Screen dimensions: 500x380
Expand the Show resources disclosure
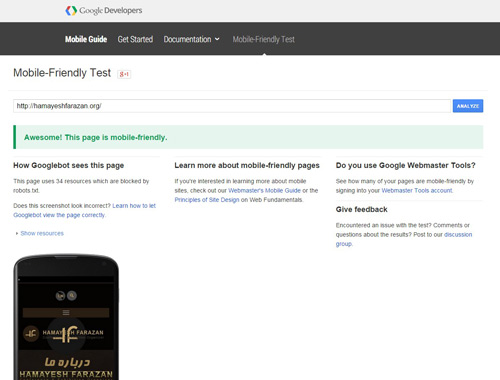coord(40,233)
